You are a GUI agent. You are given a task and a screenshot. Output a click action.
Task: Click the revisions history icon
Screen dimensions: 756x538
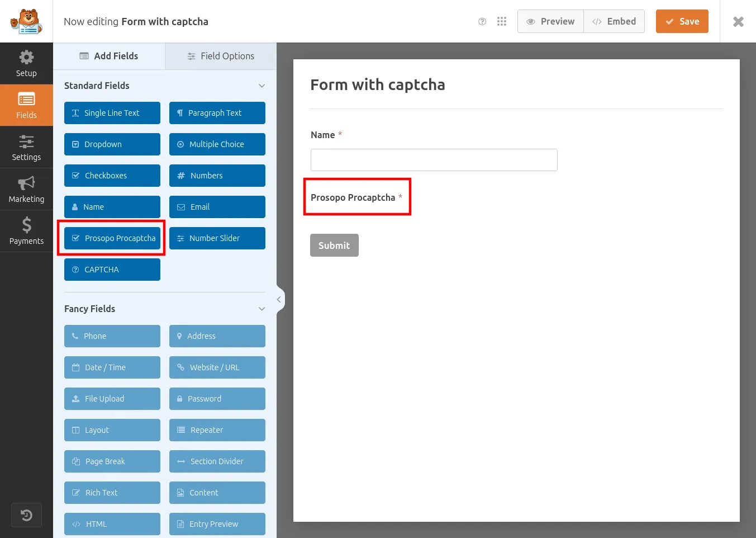pos(26,515)
